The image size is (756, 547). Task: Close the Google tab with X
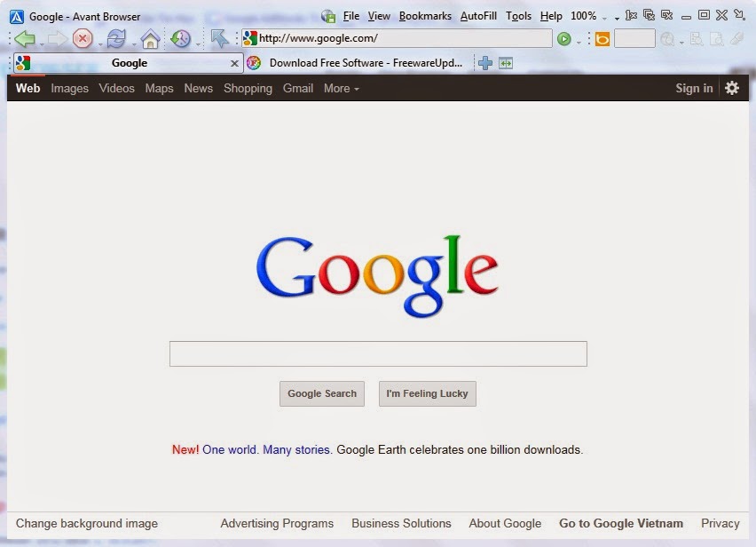click(234, 63)
